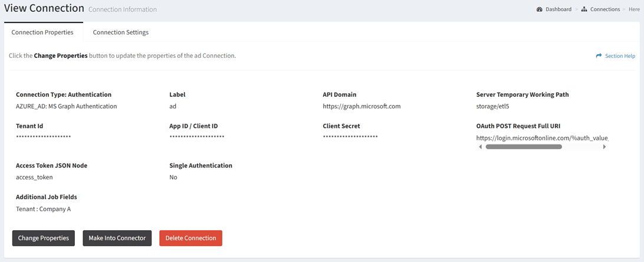Screen dimensions: 644x262
Task: Click the Dashboard gauge icon in breadcrumb
Action: point(540,9)
